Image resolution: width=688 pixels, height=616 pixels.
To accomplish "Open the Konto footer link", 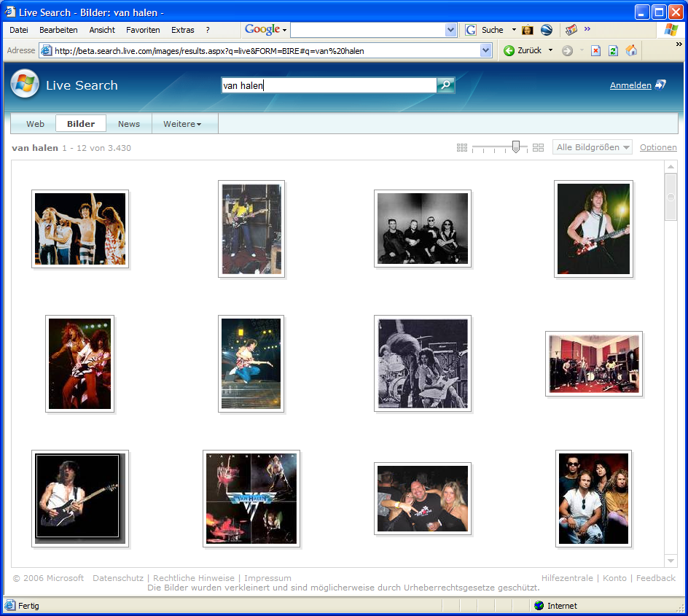I will tap(614, 578).
